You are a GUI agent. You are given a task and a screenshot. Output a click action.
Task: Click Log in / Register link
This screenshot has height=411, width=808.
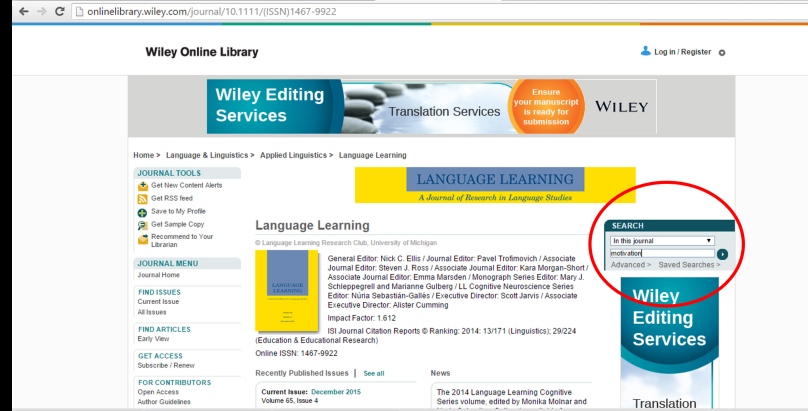pos(682,51)
